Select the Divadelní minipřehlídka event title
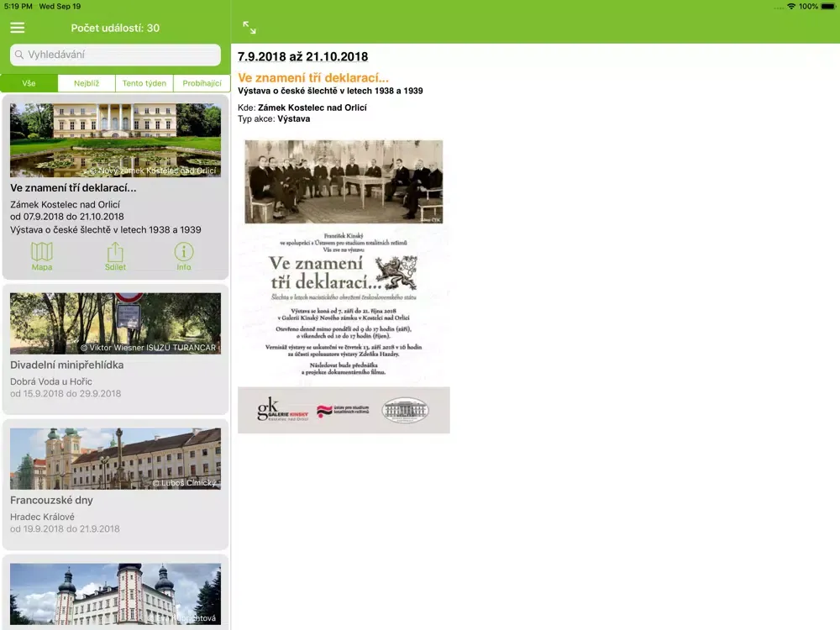Screen dimensions: 840x630 tap(67, 365)
